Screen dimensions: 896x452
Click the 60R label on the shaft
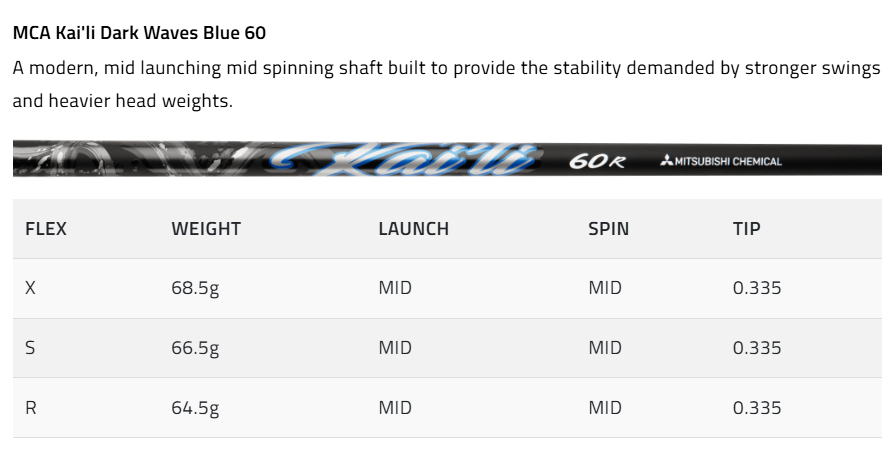pos(597,161)
